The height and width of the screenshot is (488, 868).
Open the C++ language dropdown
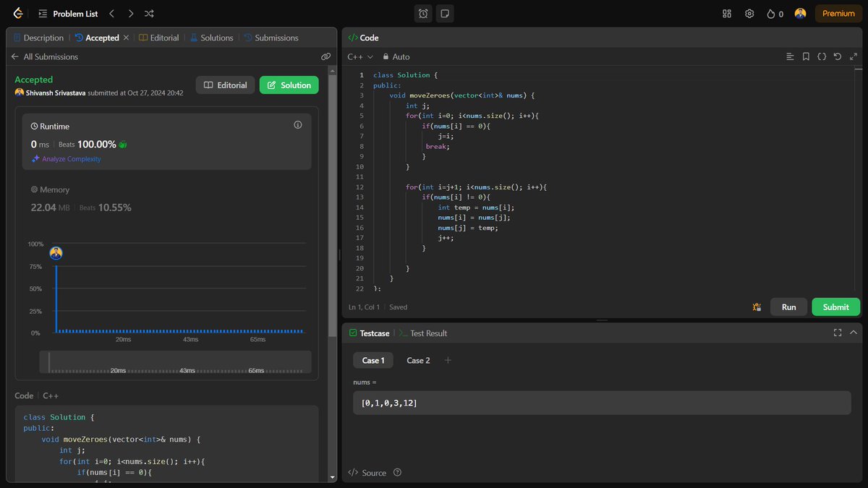tap(360, 56)
